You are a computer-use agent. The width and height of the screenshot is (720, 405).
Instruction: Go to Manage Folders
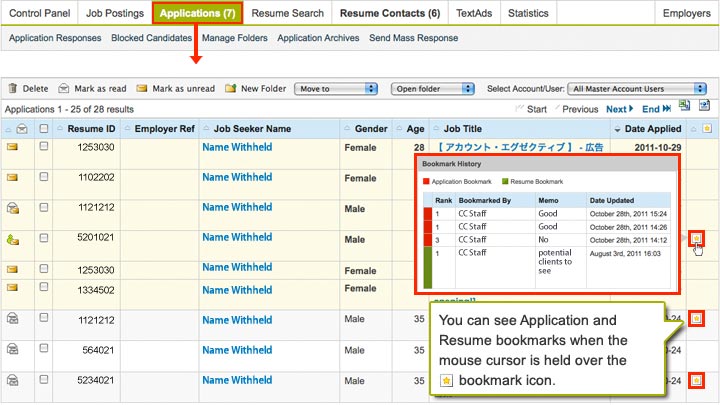pyautogui.click(x=235, y=38)
